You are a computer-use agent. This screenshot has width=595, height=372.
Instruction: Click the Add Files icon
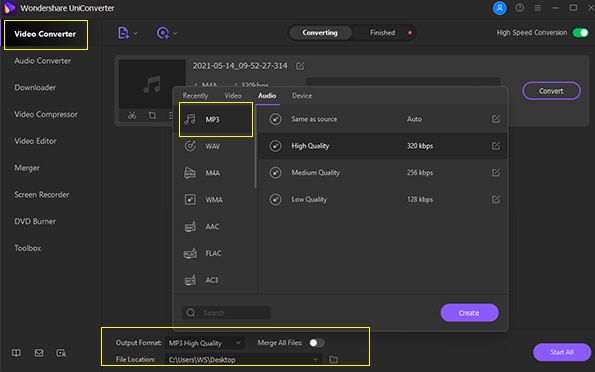click(x=123, y=33)
